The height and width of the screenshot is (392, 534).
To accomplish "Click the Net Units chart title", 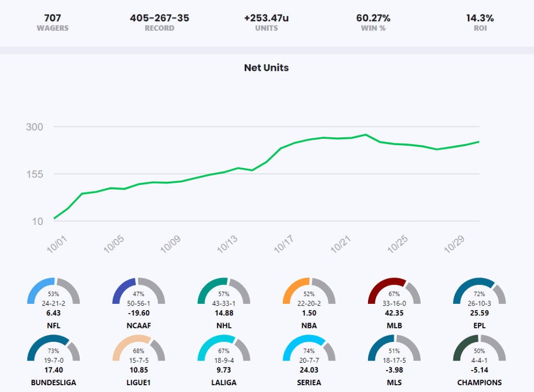I will tap(266, 68).
